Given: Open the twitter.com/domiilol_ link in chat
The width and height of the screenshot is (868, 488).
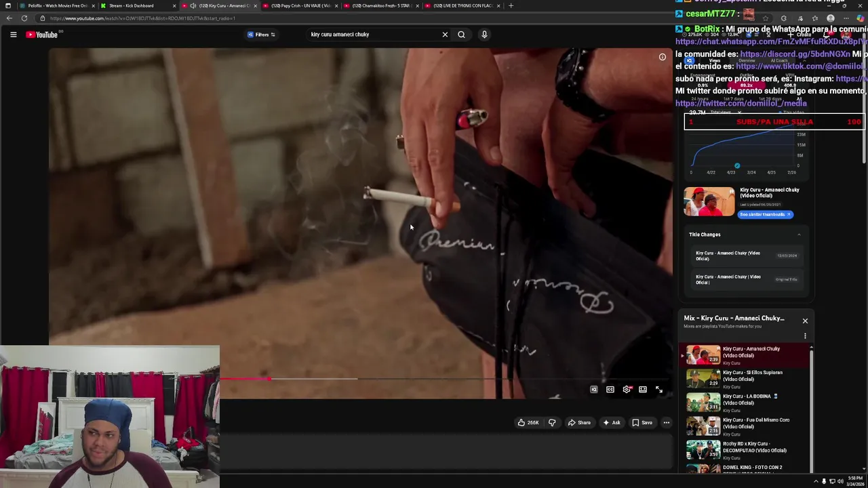Looking at the screenshot, I should (741, 104).
